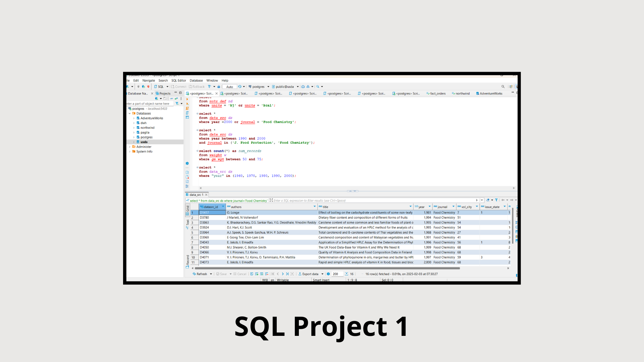Open the Window menu
Image resolution: width=644 pixels, height=362 pixels.
(x=212, y=80)
